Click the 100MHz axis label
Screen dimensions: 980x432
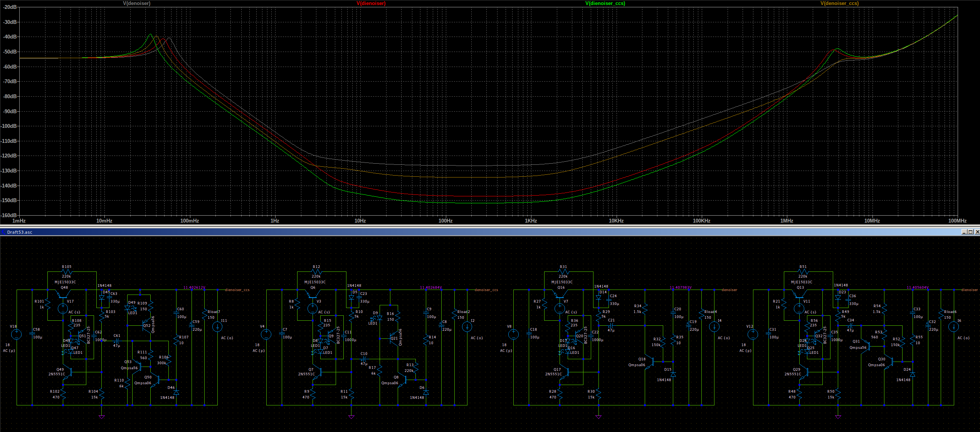(x=957, y=221)
